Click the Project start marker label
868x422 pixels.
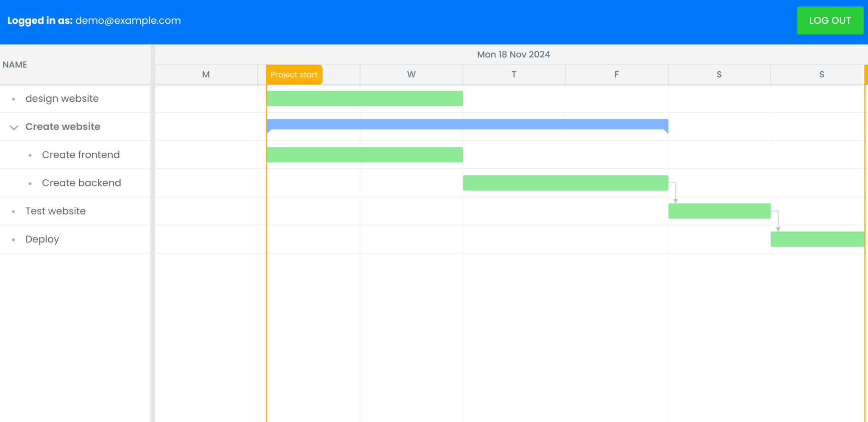294,74
